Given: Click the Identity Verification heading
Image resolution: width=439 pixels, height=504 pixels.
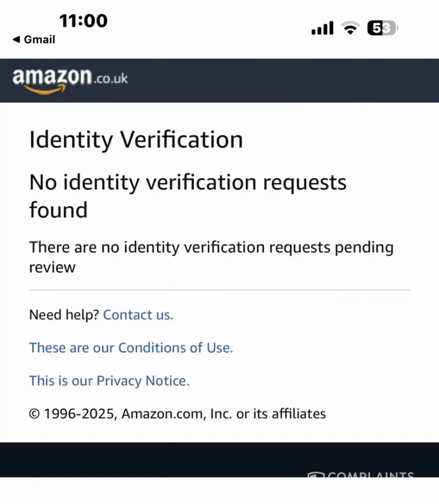Looking at the screenshot, I should point(136,140).
